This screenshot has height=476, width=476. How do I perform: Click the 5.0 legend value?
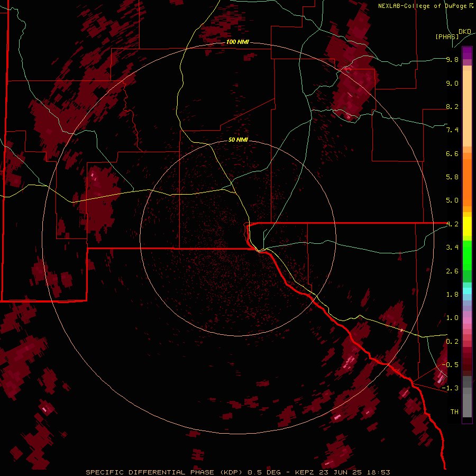[452, 200]
